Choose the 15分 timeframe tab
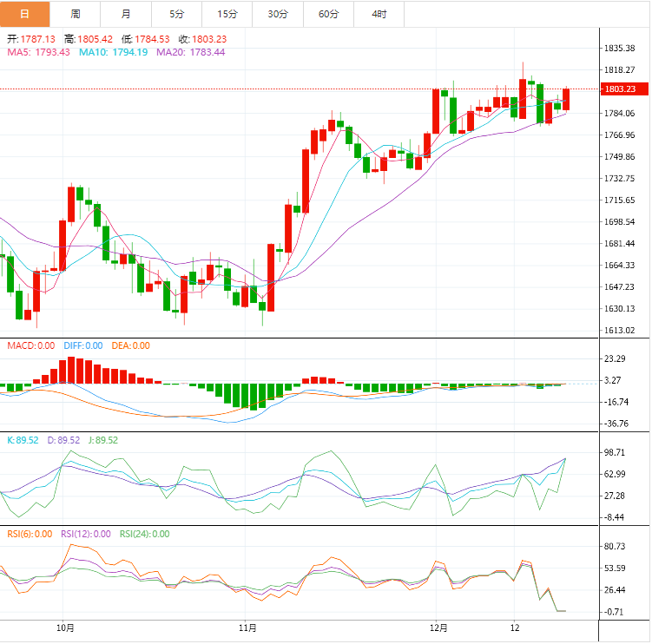652x644 pixels. tap(227, 14)
